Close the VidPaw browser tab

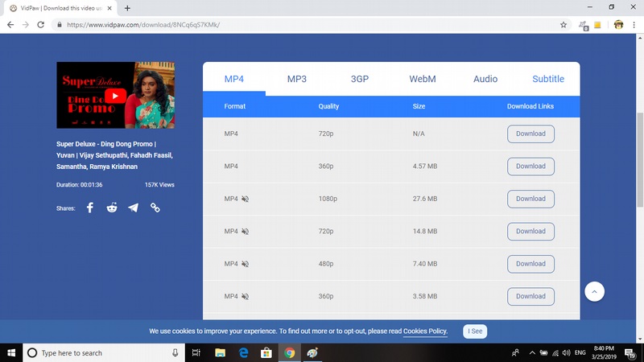tap(109, 8)
